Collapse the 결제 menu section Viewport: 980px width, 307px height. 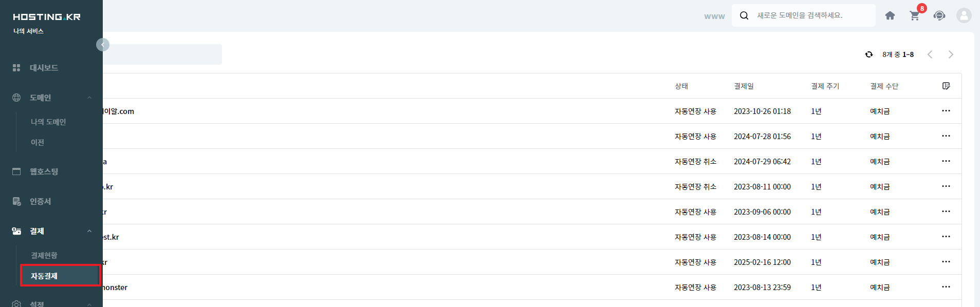[89, 231]
